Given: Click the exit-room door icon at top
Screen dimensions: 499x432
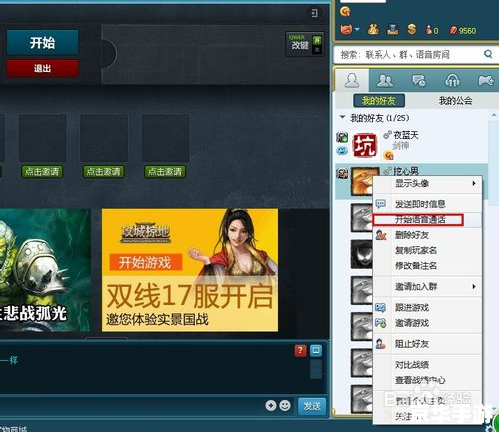Looking at the screenshot, I should pyautogui.click(x=314, y=13).
